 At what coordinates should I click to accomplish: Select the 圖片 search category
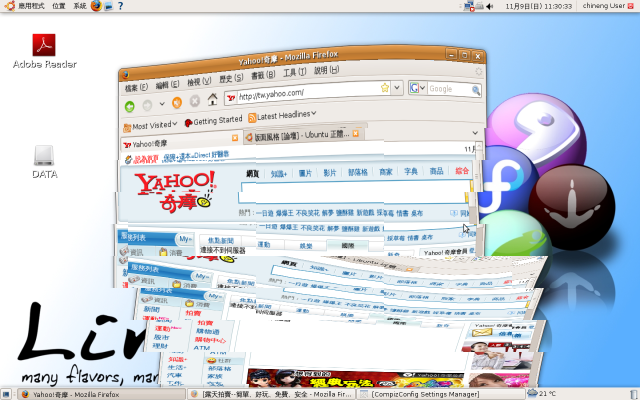point(305,173)
